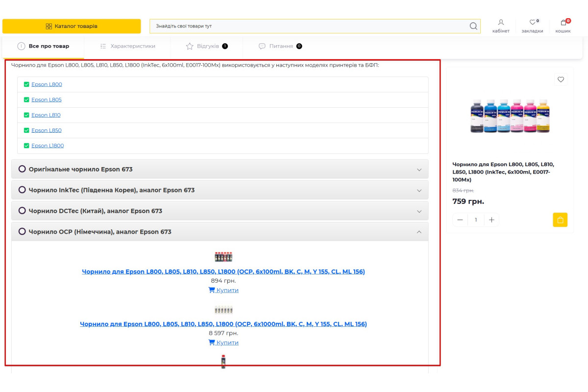Click chevron on Оригінальне чорнило Epson 673 row

point(419,170)
